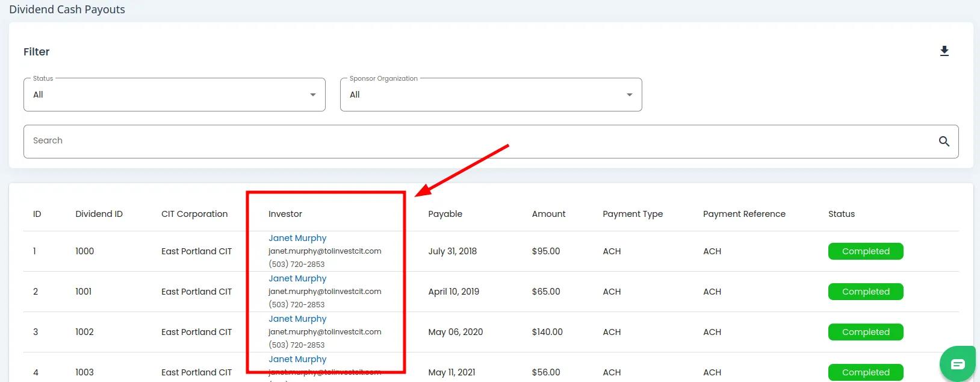Click the download export icon
The image size is (980, 382).
pyautogui.click(x=944, y=51)
